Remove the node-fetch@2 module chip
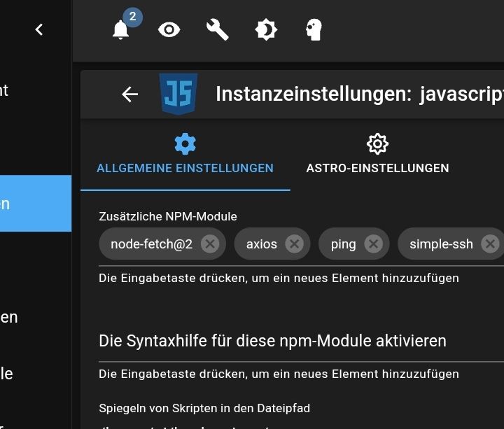The image size is (504, 429). click(x=210, y=244)
